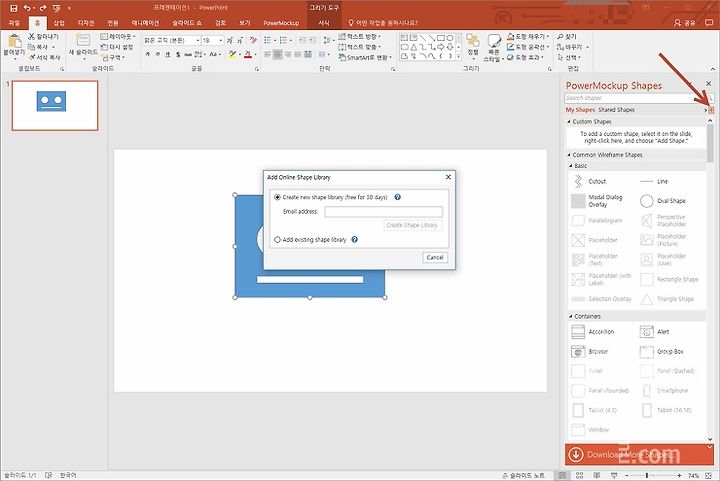Open Quick Styles in the Drawing group
720x481 pixels.
point(494,47)
